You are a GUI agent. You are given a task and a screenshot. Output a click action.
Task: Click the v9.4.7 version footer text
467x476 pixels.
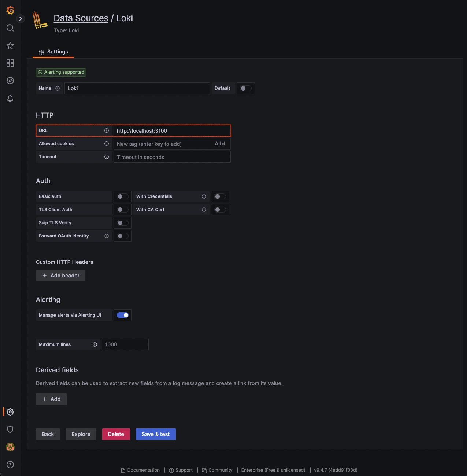coord(336,470)
